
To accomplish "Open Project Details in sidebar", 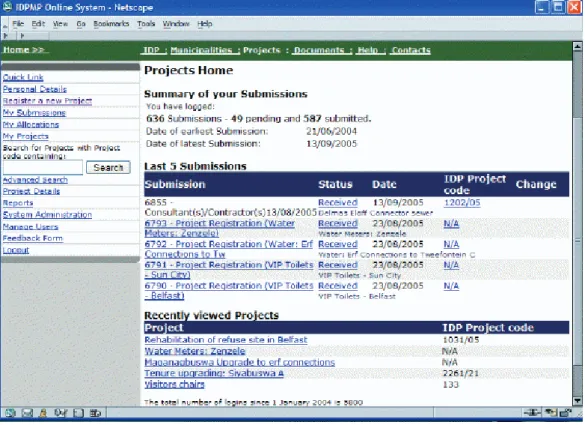I will 31,191.
